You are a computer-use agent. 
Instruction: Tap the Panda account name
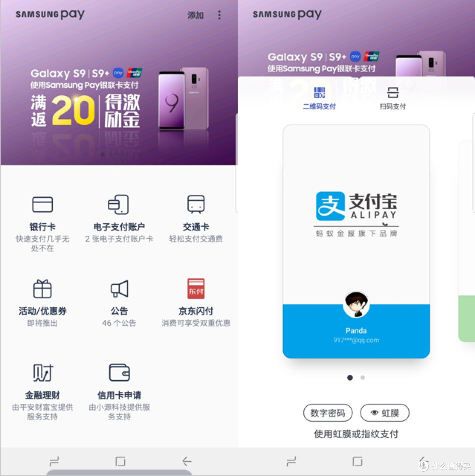[x=356, y=330]
